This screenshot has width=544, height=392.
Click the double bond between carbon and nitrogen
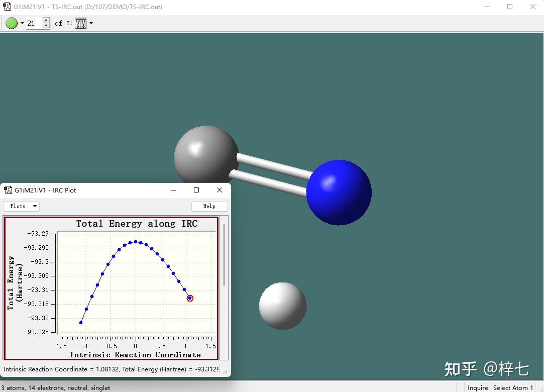272,175
